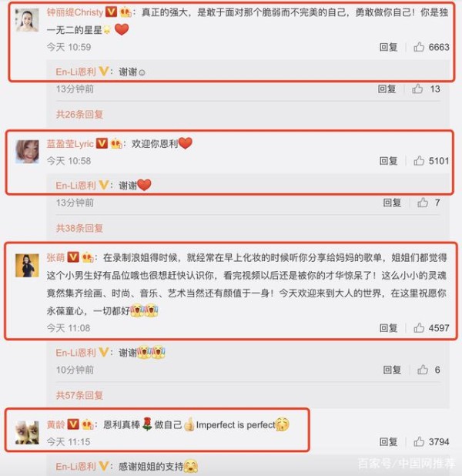The height and width of the screenshot is (476, 462).
Task: Click verified badge next to 钟丽缇Christy
Action: coord(111,12)
